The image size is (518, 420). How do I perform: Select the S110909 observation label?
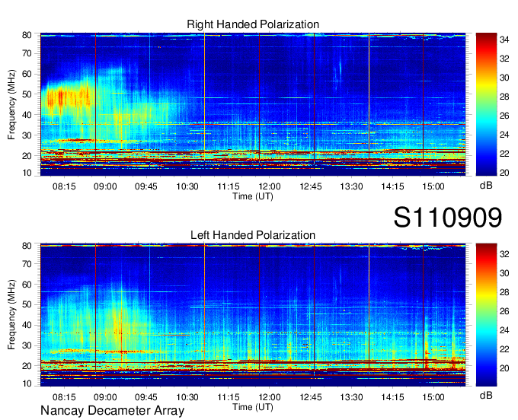click(448, 217)
